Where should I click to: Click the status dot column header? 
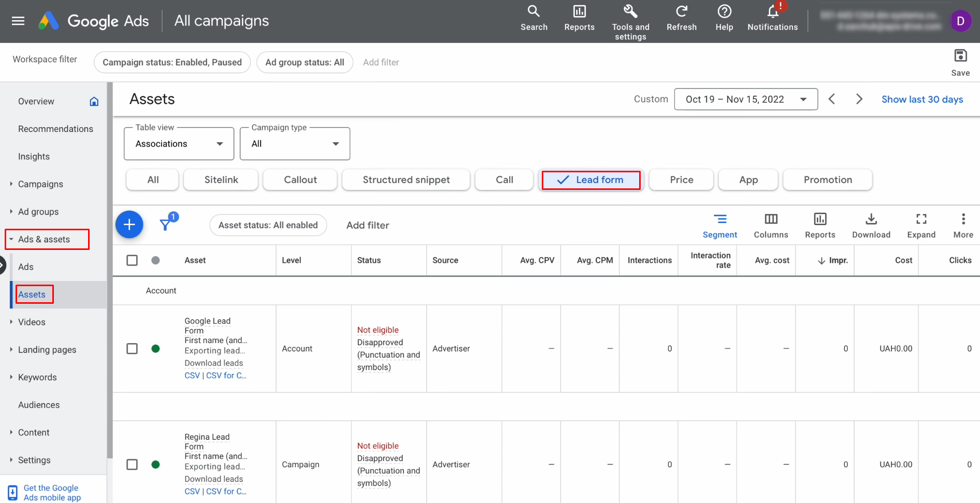[155, 260]
